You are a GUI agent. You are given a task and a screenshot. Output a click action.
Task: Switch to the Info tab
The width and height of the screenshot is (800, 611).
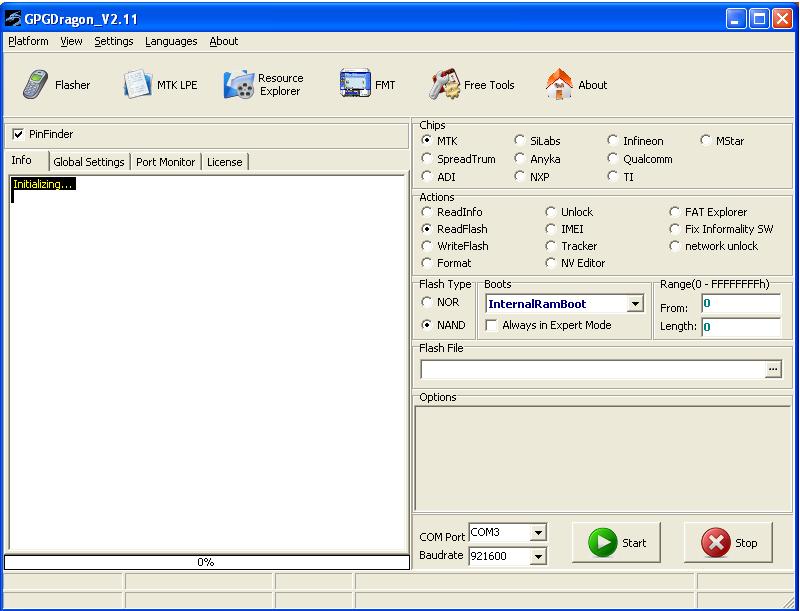[21, 160]
